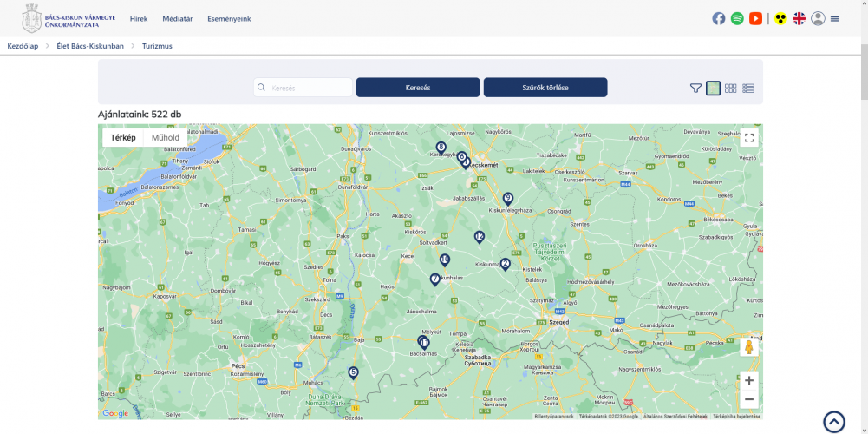Click the Turizmus breadcrumb
Viewport: 868px width, 434px height.
157,46
